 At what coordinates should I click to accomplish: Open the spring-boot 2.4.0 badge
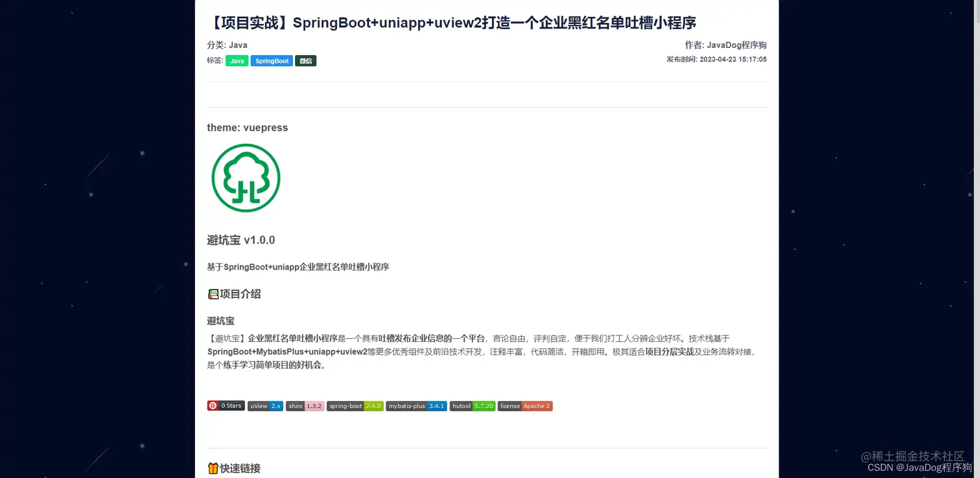pos(355,406)
